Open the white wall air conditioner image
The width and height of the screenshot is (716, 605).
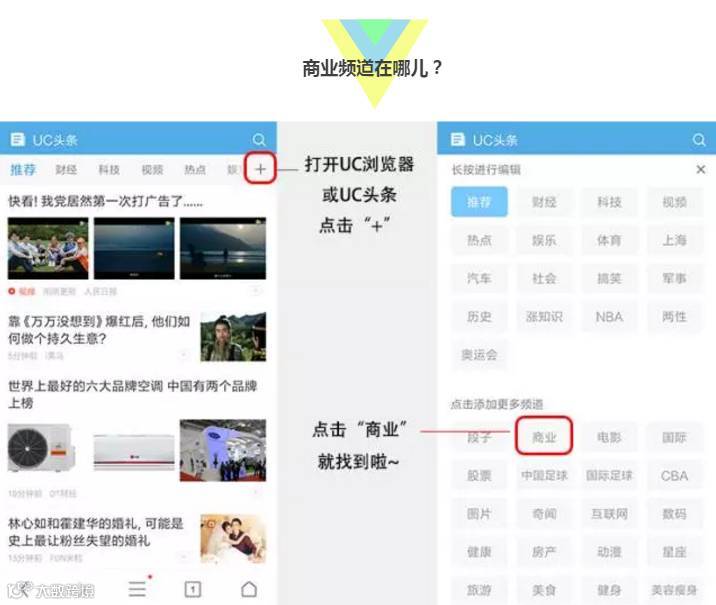coord(134,452)
